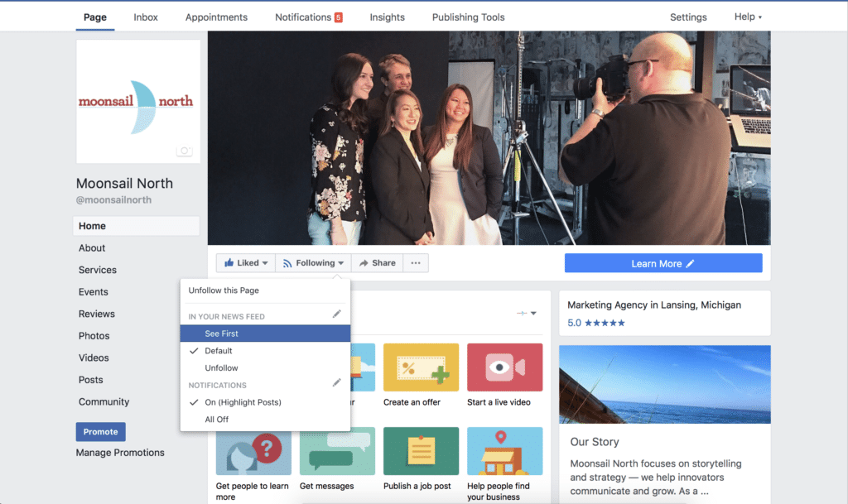
Task: Open Events in sidebar
Action: pyautogui.click(x=93, y=292)
